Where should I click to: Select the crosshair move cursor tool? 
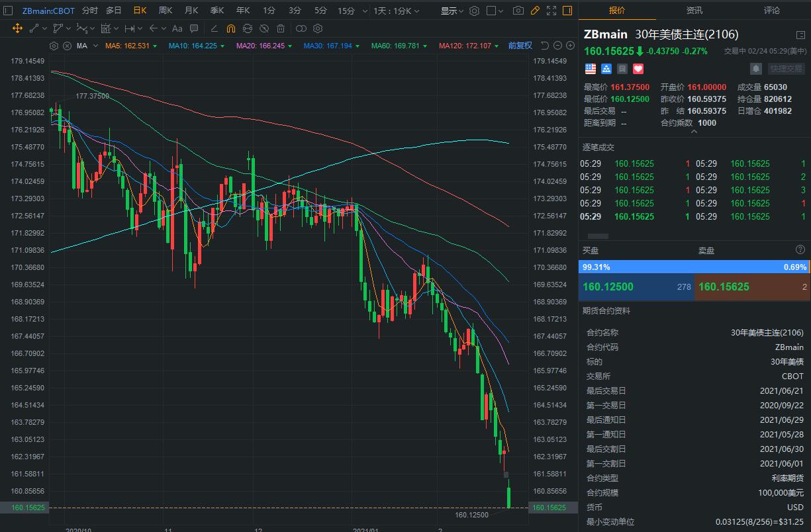17,28
